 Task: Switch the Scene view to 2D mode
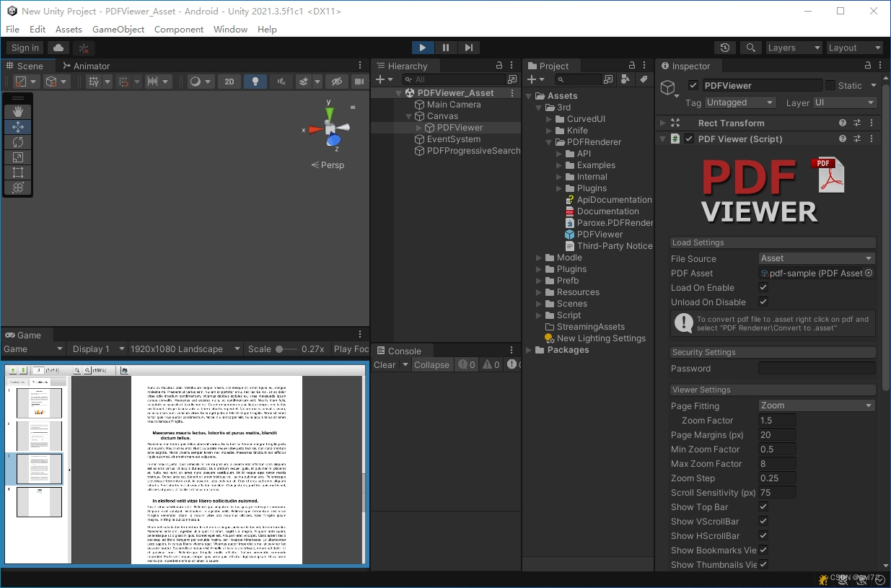(x=229, y=82)
